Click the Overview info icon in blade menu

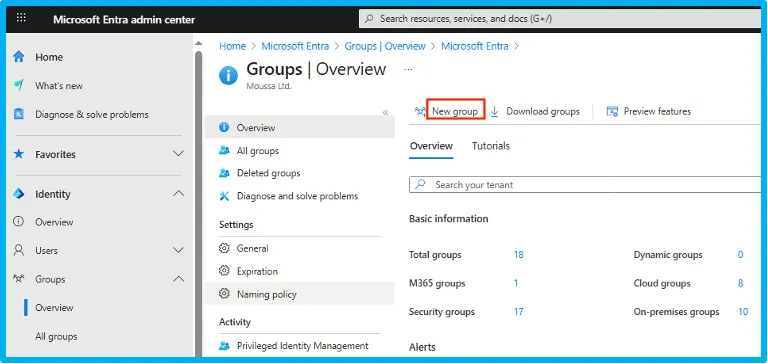224,127
